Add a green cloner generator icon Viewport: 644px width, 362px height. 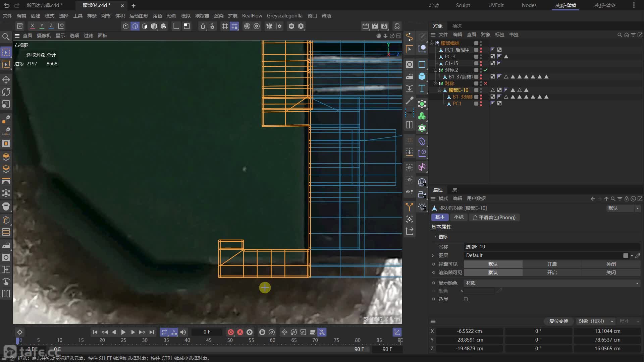(x=422, y=116)
